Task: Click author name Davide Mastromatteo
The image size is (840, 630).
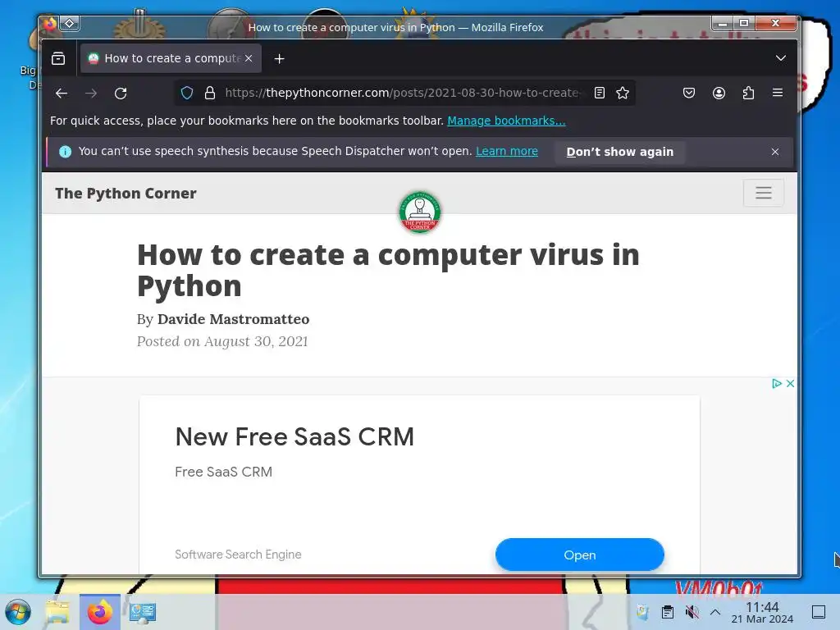Action: pos(233,319)
